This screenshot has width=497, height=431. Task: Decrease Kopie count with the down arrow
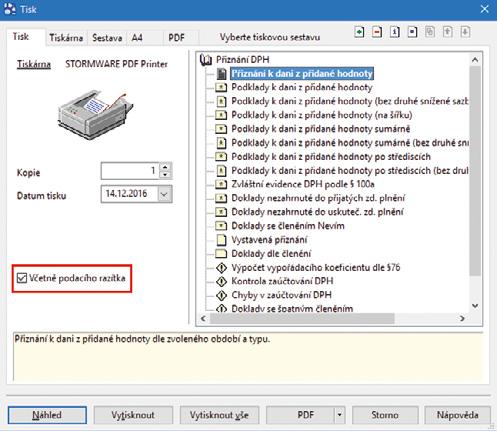[165, 175]
